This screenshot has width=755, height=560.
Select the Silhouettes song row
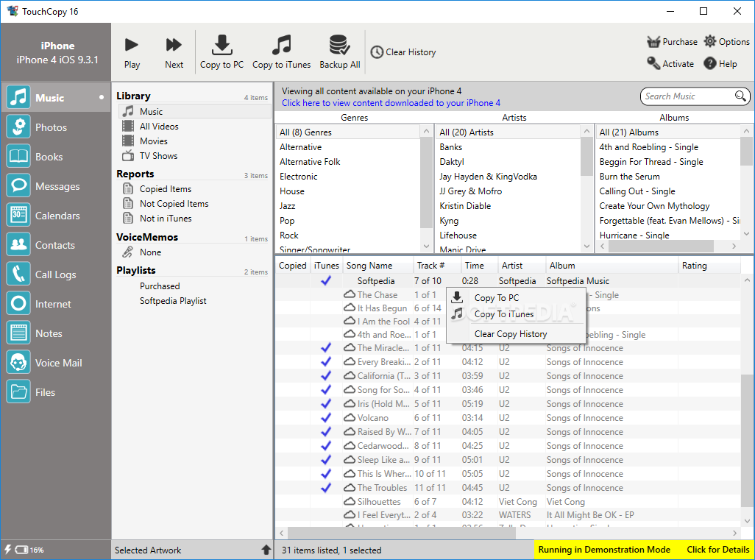(508, 501)
